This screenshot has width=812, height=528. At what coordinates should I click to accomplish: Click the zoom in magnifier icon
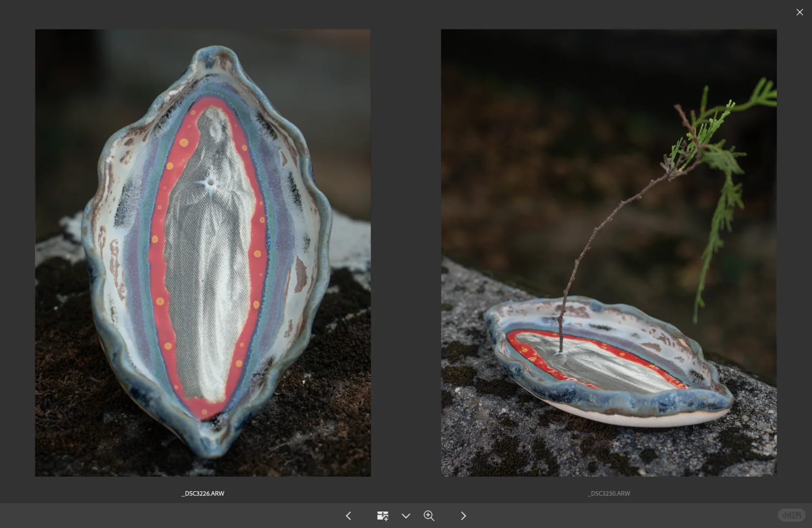[429, 516]
